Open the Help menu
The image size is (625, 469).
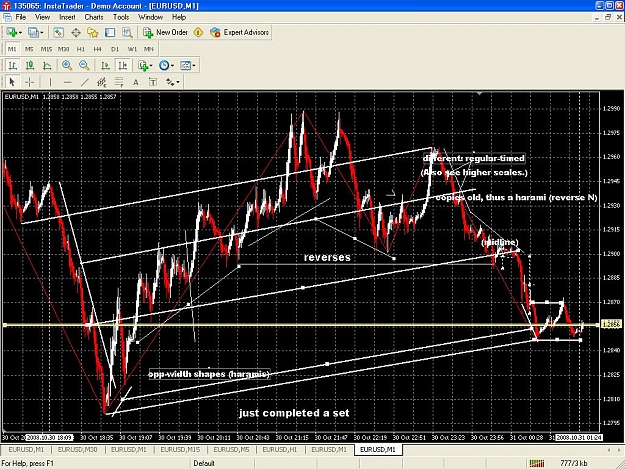pyautogui.click(x=179, y=17)
